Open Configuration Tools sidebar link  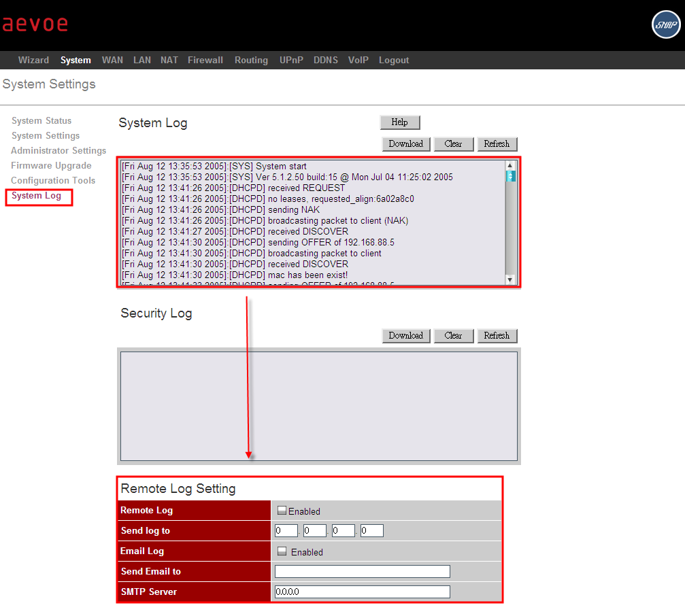click(x=53, y=180)
